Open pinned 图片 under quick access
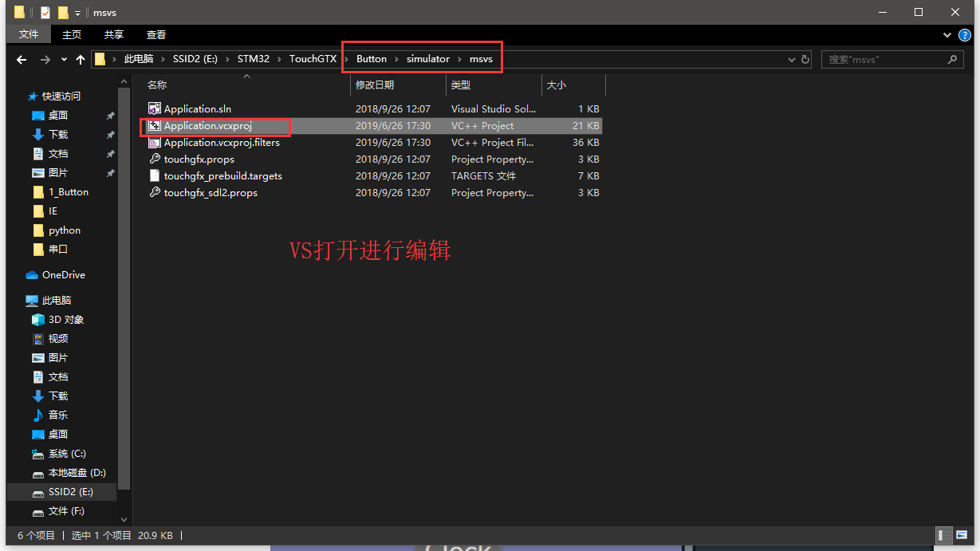The width and height of the screenshot is (980, 551). tap(58, 172)
